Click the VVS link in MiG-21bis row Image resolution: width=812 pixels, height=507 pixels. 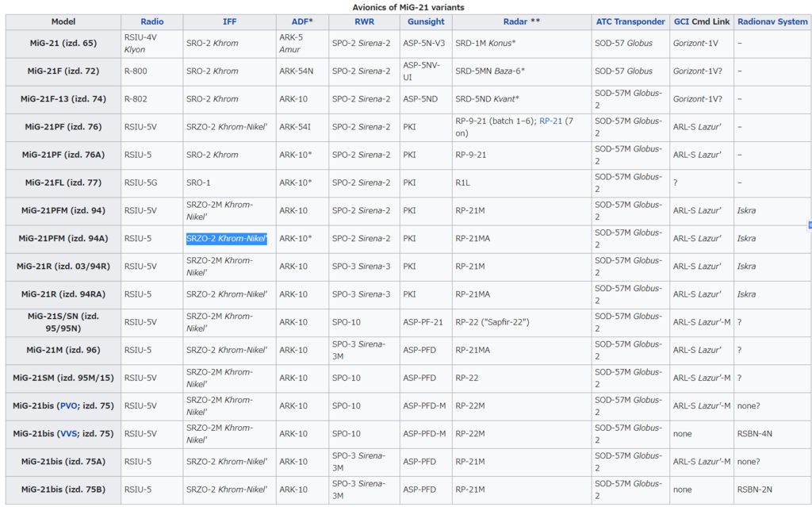69,434
